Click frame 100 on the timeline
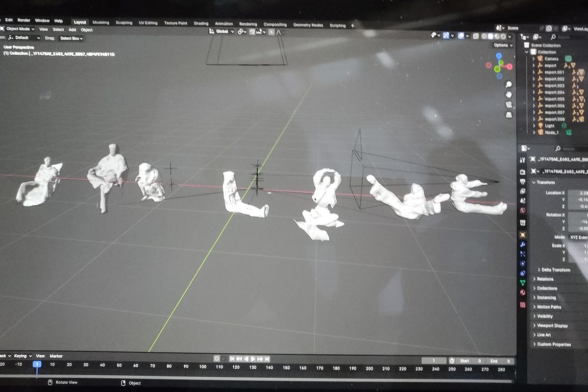 pos(202,367)
